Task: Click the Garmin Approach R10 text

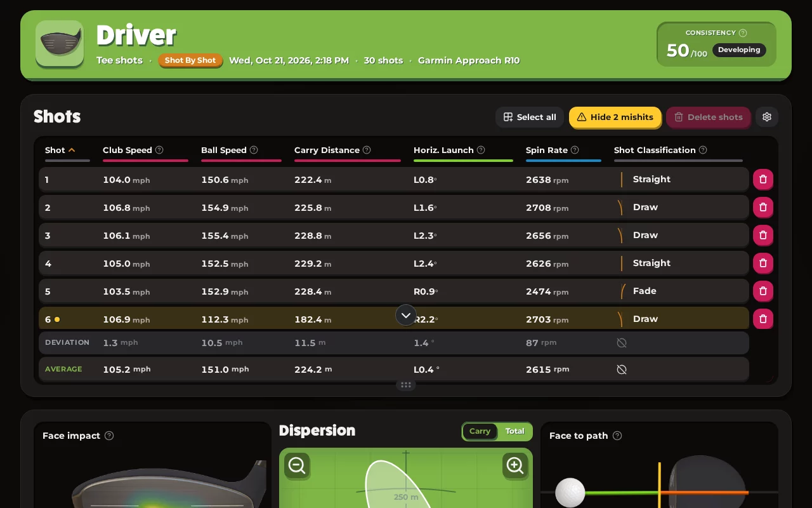Action: tap(469, 60)
